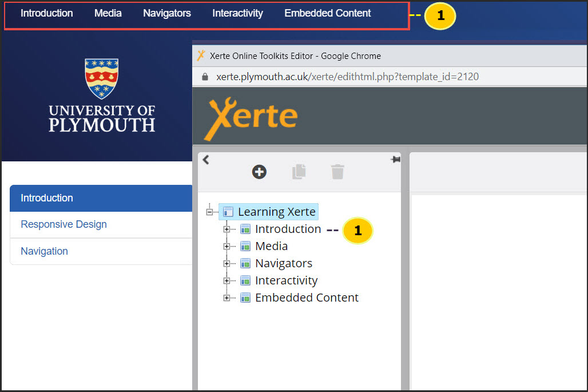Click the add new page plus icon
This screenshot has width=588, height=392.
click(259, 171)
